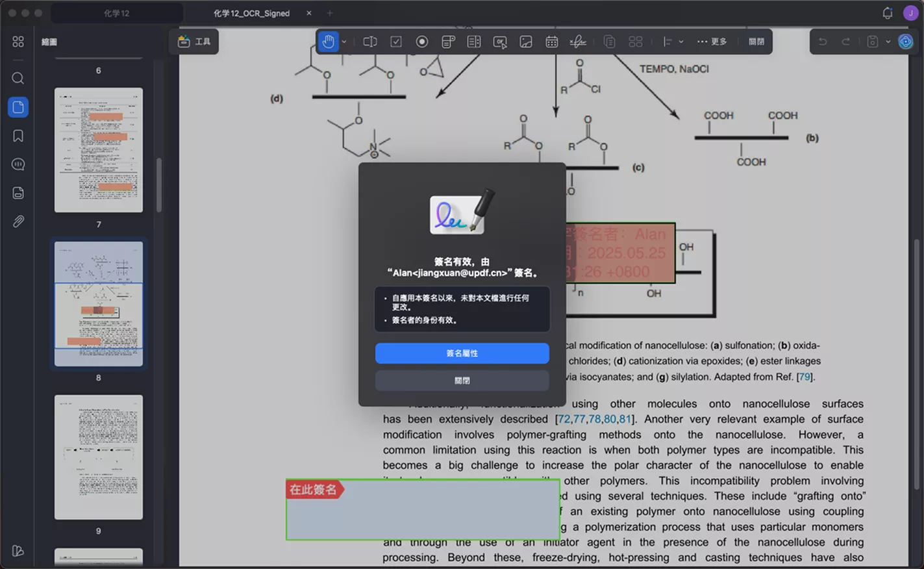This screenshot has height=569, width=924.
Task: Select the image field form tool
Action: click(526, 42)
